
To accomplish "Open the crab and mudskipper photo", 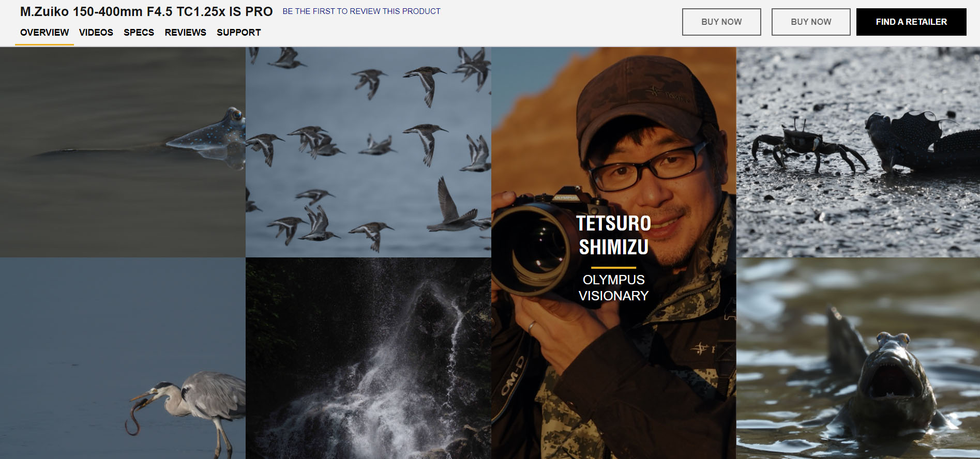I will point(858,152).
